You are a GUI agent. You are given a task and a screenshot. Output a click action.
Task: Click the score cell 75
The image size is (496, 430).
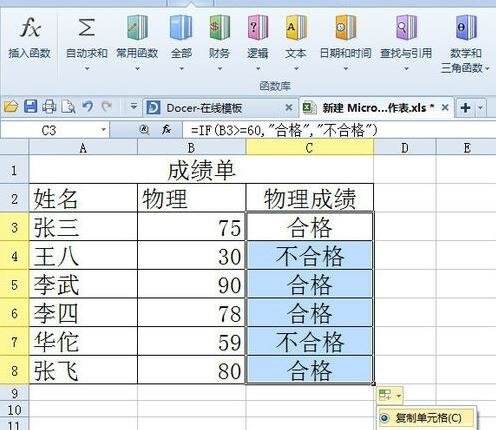click(192, 227)
